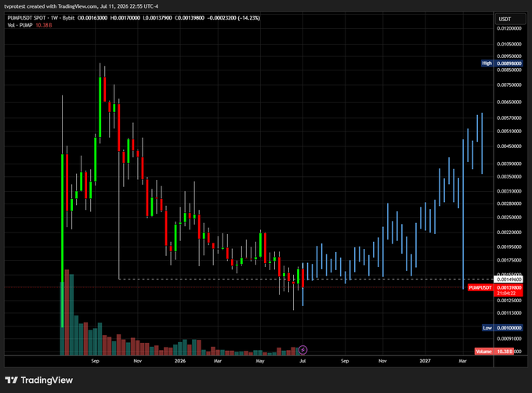Click the 0.00570000 price axis value

coord(509,118)
